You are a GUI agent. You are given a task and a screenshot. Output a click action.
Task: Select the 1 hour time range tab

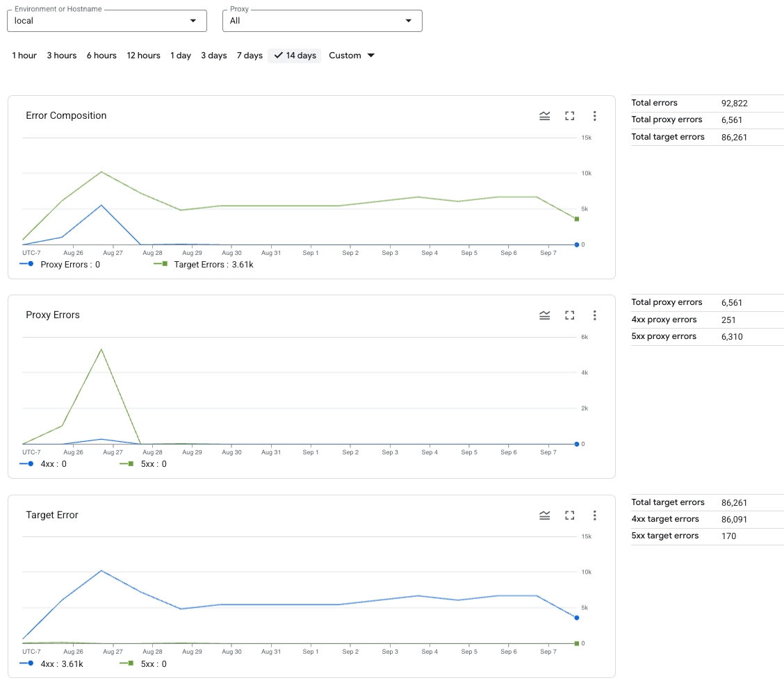click(x=24, y=56)
